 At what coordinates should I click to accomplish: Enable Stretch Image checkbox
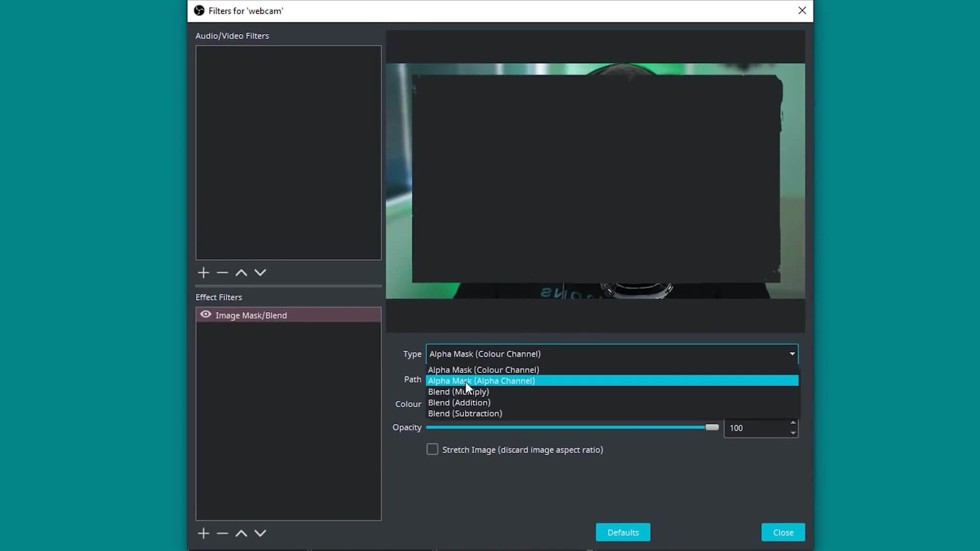432,449
